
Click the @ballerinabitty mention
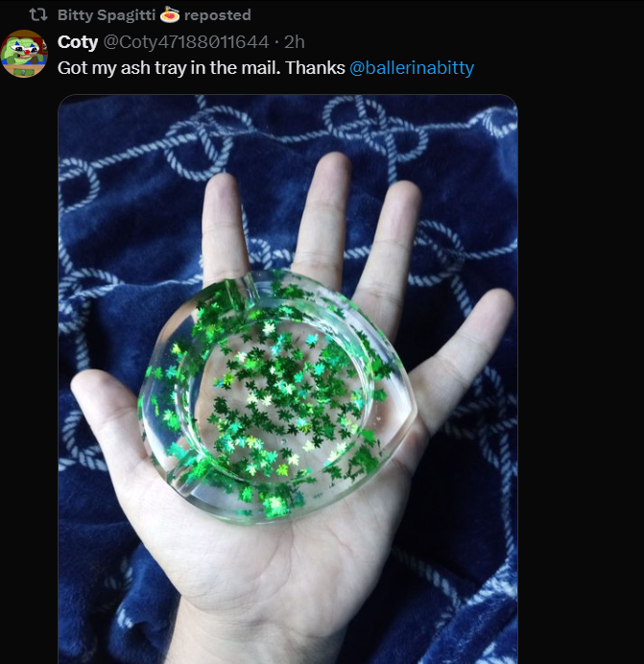pyautogui.click(x=412, y=68)
